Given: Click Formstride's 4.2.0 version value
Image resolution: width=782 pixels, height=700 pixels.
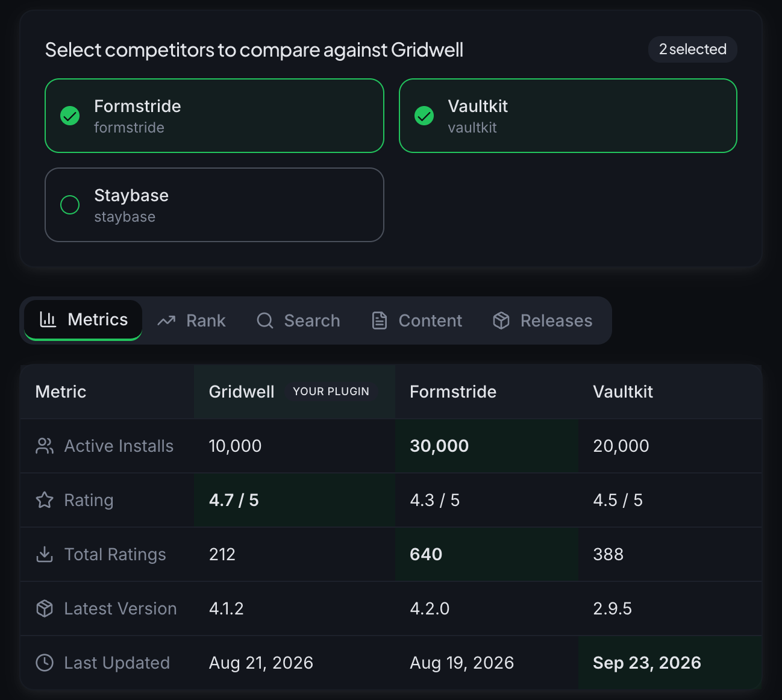Looking at the screenshot, I should coord(430,608).
